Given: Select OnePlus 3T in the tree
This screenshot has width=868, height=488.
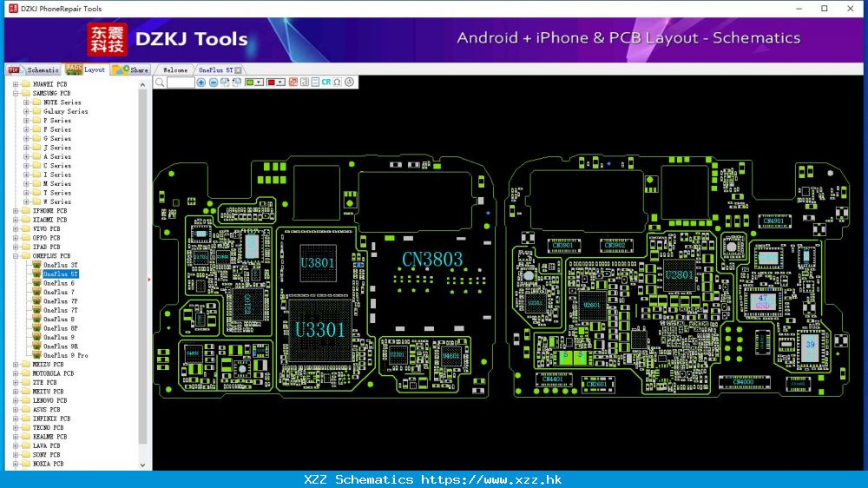Looking at the screenshot, I should pos(61,265).
